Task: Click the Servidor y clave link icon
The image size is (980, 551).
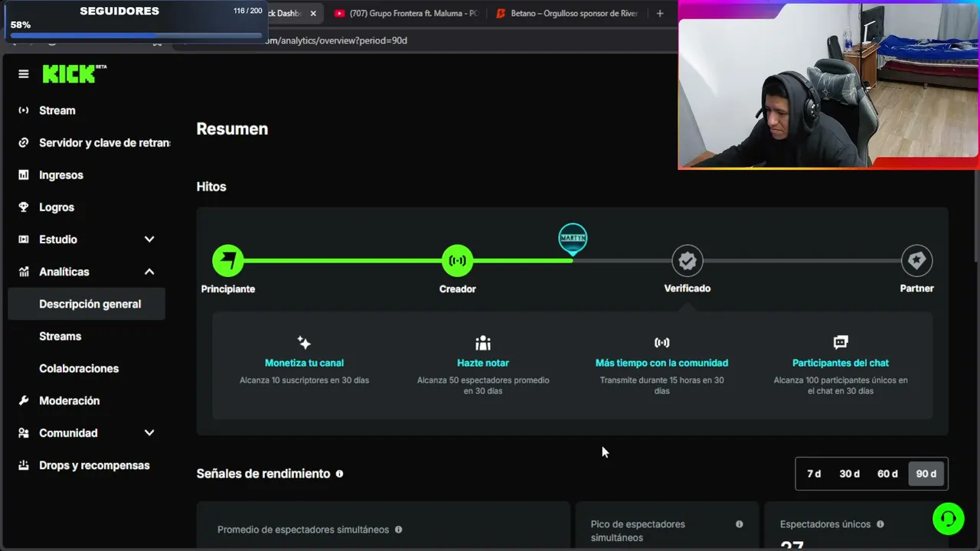Action: coord(24,142)
